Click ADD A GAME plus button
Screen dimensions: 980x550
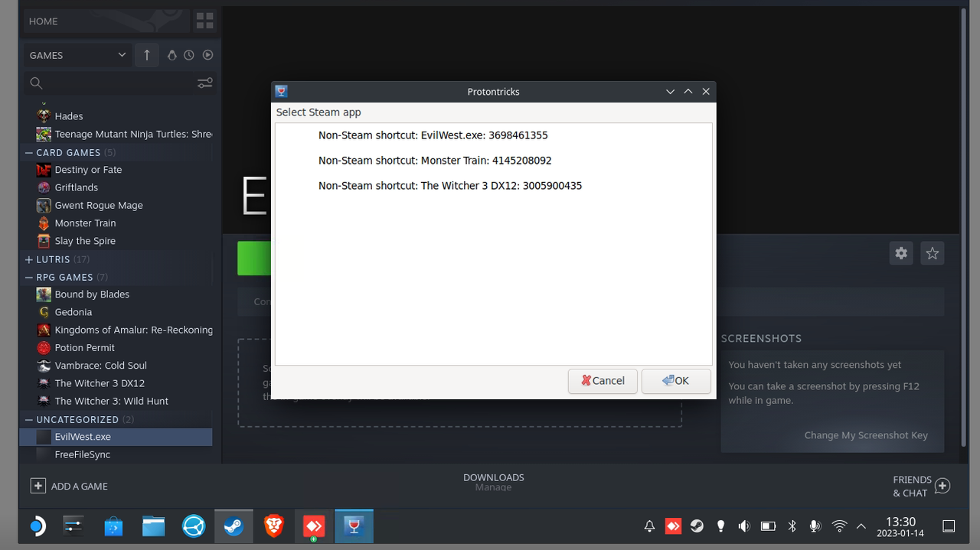click(x=38, y=486)
